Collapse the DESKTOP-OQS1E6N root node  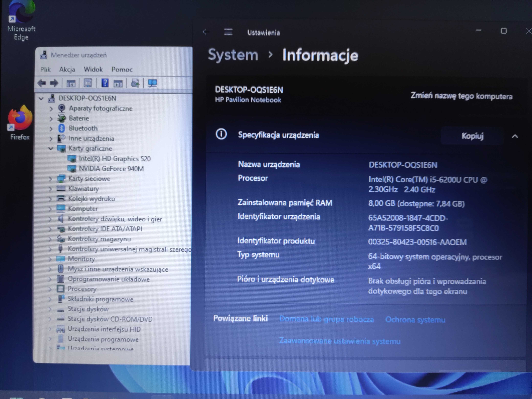point(41,98)
